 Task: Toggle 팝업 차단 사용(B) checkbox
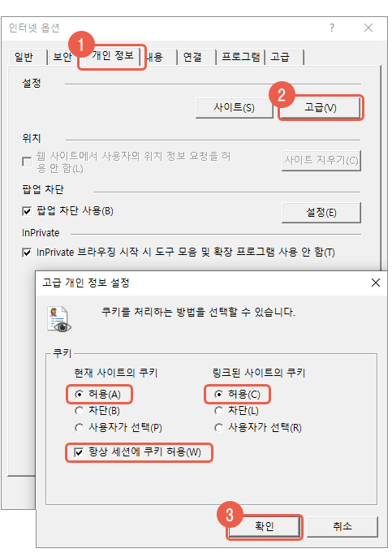[27, 211]
